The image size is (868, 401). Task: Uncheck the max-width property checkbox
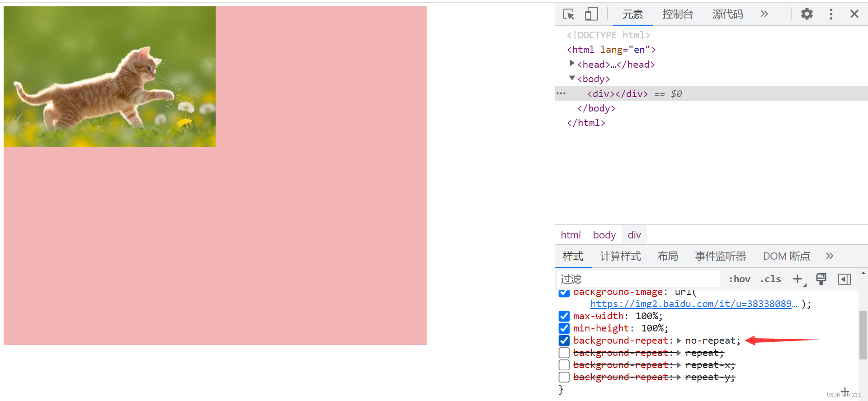[564, 316]
